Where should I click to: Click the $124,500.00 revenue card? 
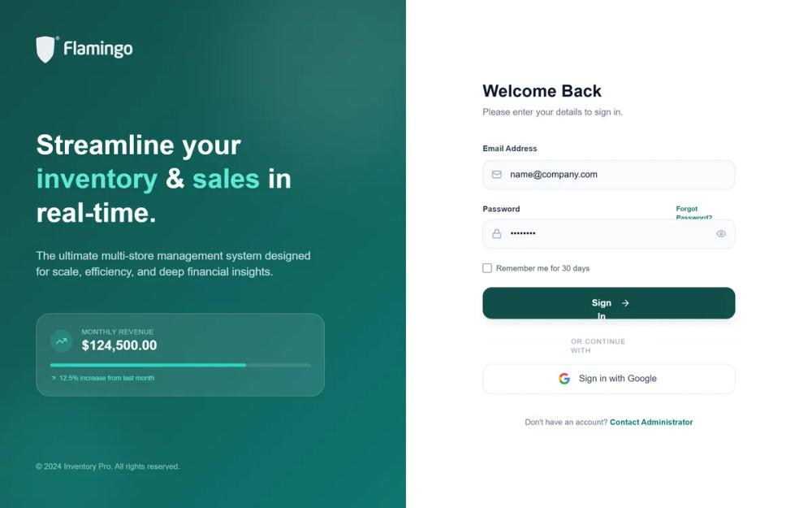180,354
